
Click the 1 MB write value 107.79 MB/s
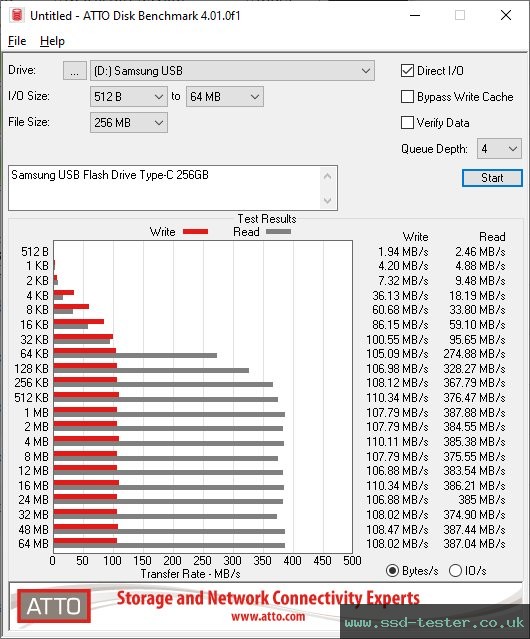pos(397,412)
